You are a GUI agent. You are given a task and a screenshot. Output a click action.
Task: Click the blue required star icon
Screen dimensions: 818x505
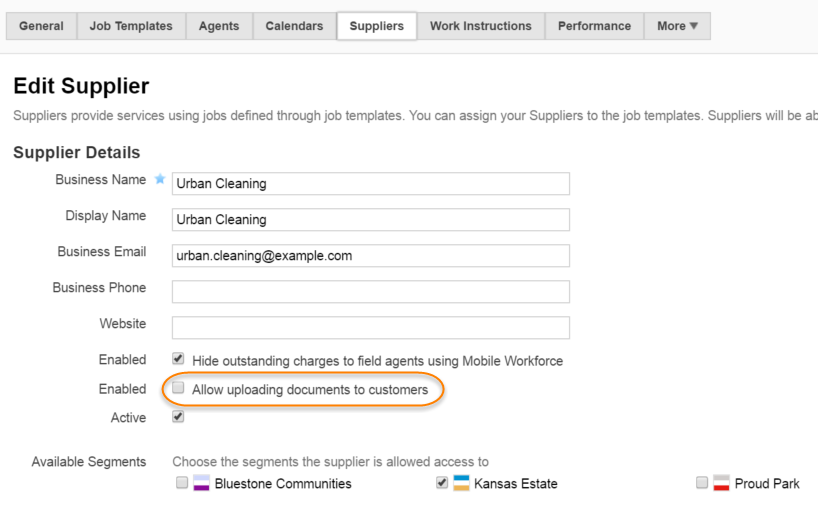point(159,180)
